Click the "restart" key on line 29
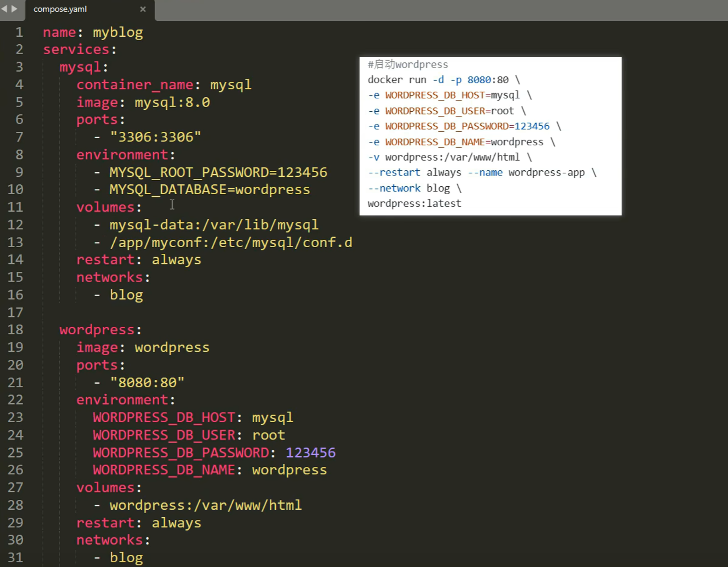Image resolution: width=728 pixels, height=567 pixels. [x=105, y=523]
